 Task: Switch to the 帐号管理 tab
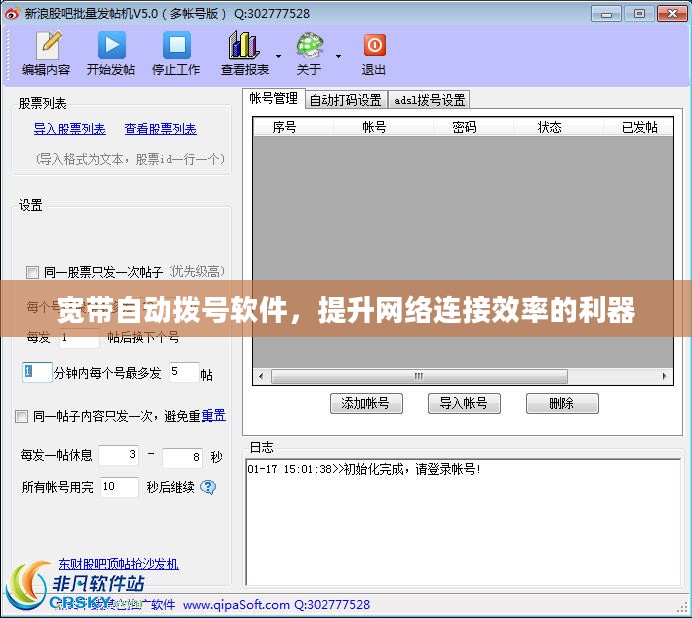(x=274, y=98)
